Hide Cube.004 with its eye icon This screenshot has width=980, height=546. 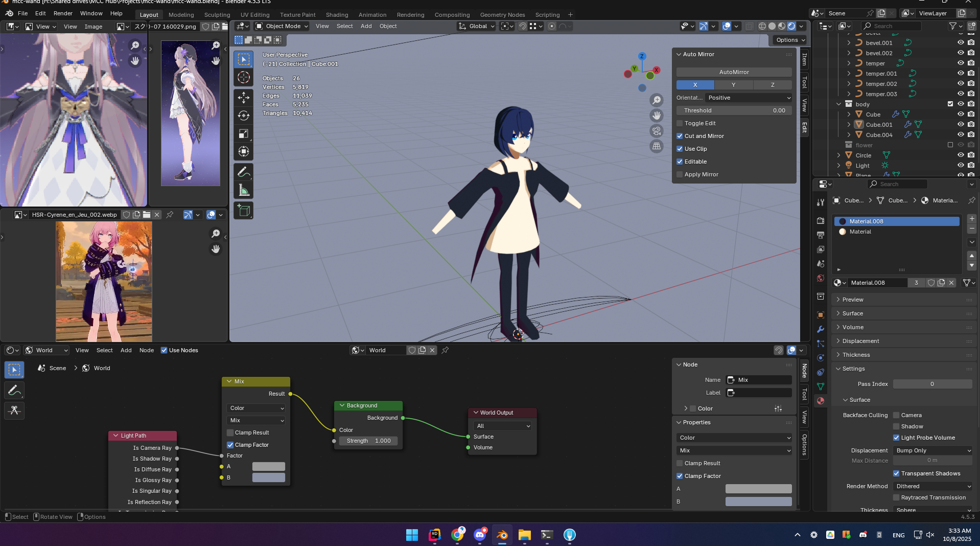[961, 135]
